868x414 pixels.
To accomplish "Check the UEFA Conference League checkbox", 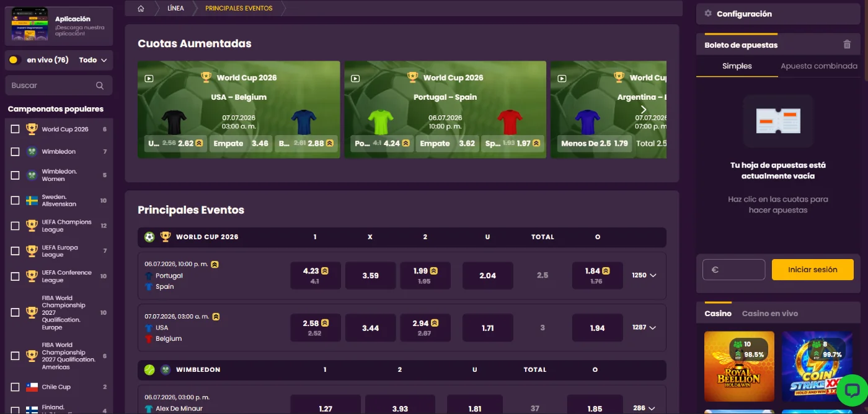I will (15, 276).
